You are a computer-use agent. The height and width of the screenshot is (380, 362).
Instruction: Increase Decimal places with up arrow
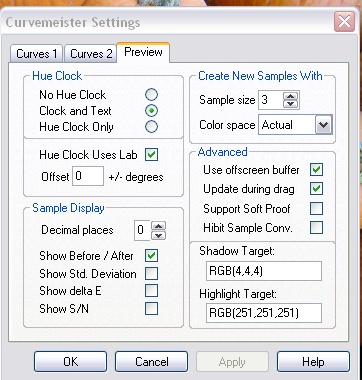[x=159, y=227]
